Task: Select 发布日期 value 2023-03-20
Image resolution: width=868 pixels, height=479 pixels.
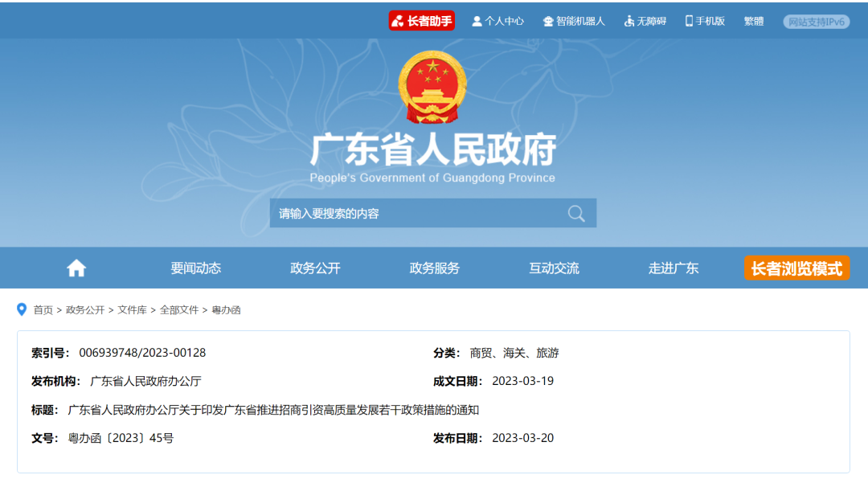Action: coord(522,438)
